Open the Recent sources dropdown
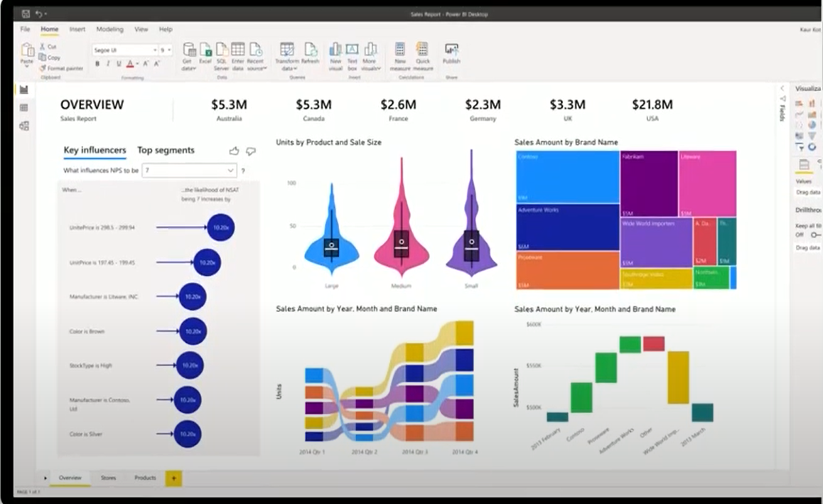 click(x=256, y=65)
